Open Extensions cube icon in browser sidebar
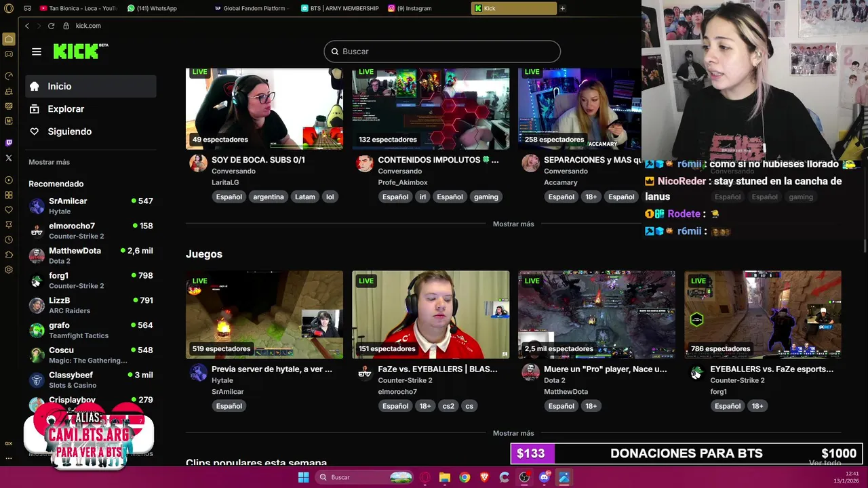Viewport: 868px width, 488px height. [9, 255]
